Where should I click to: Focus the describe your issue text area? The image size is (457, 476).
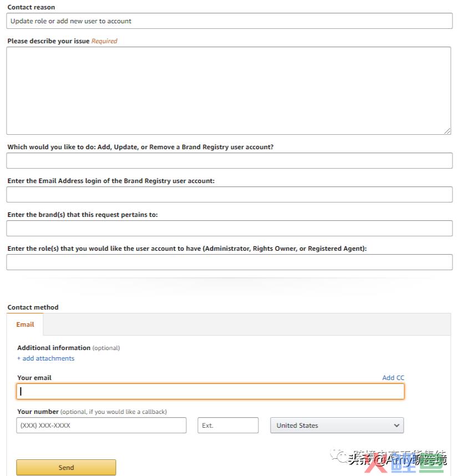click(228, 90)
